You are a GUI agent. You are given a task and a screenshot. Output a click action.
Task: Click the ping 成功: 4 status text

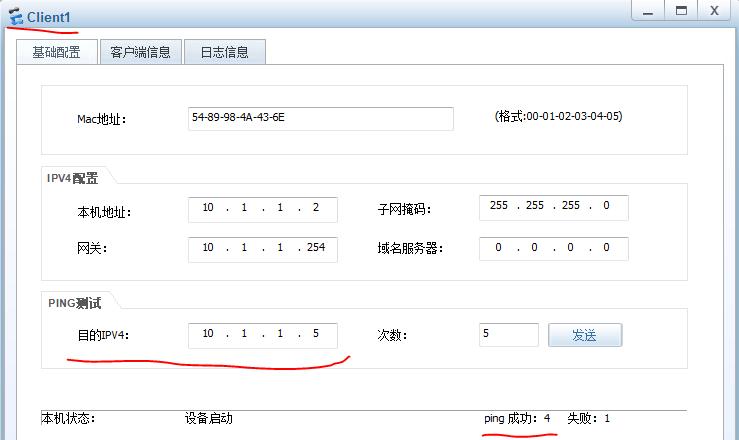[x=517, y=418]
